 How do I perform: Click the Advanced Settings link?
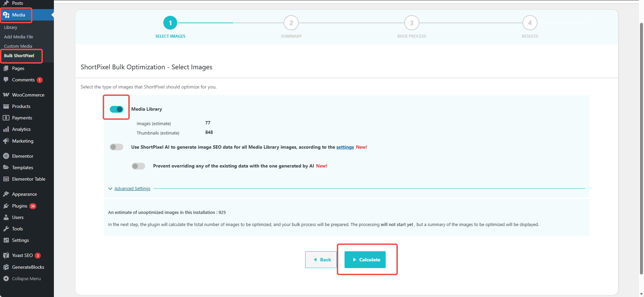(x=132, y=189)
